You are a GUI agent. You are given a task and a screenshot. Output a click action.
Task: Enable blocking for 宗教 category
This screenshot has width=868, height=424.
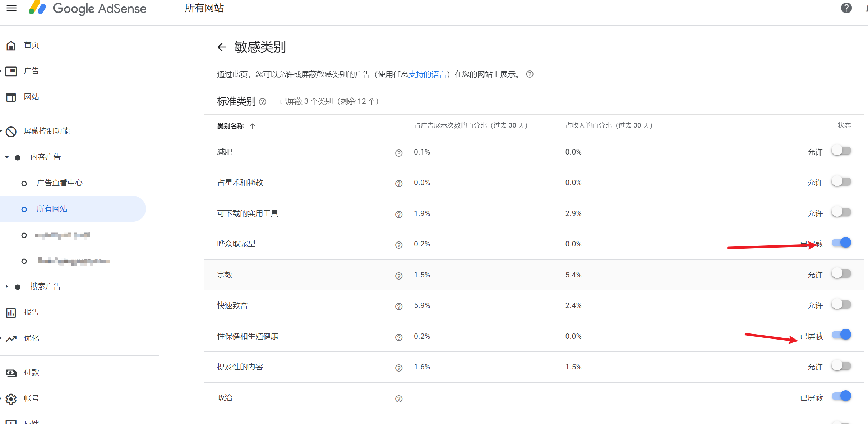841,273
